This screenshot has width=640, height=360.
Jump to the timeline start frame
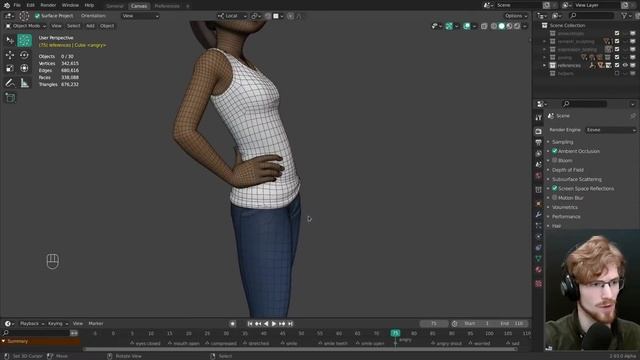tap(250, 324)
